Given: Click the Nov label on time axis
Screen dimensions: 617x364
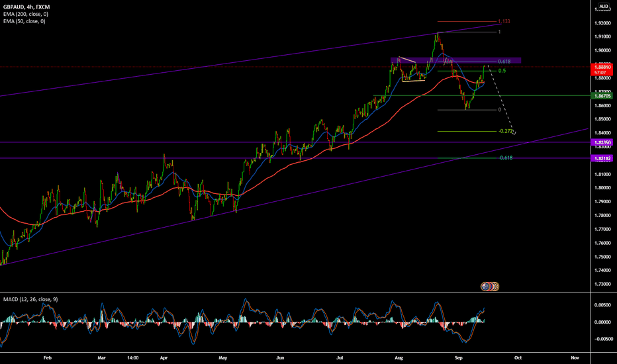Looking at the screenshot, I should tap(575, 357).
